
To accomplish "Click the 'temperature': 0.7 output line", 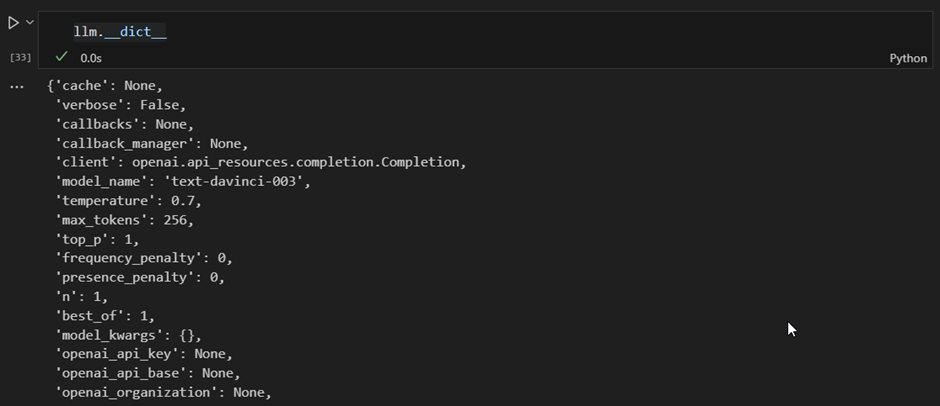I will [128, 200].
